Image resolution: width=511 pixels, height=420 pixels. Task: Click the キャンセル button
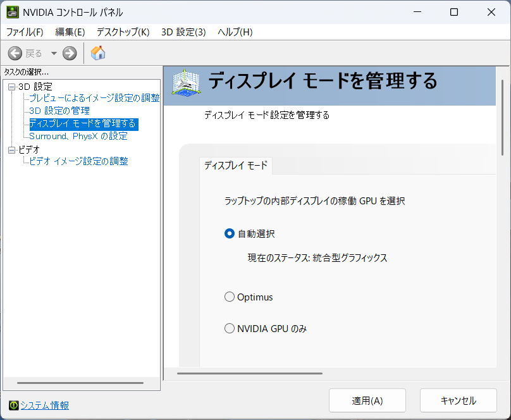[459, 400]
